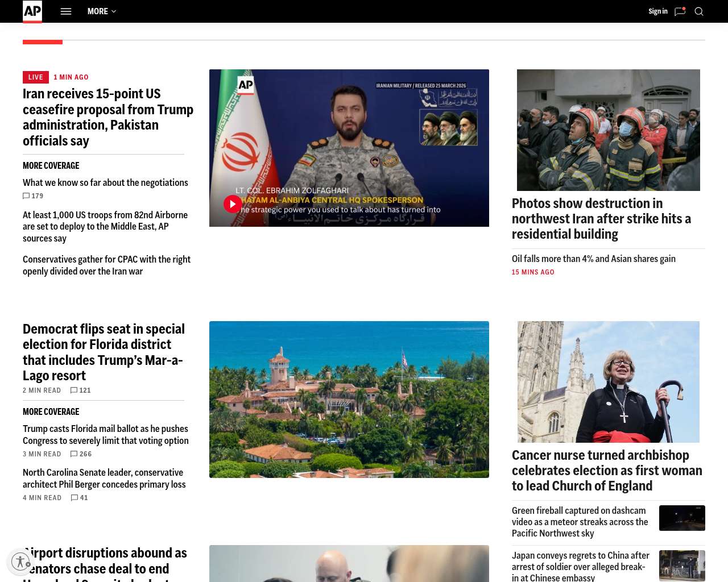
Task: Read 'Cancer nurse turned archbishop' story
Action: [607, 471]
